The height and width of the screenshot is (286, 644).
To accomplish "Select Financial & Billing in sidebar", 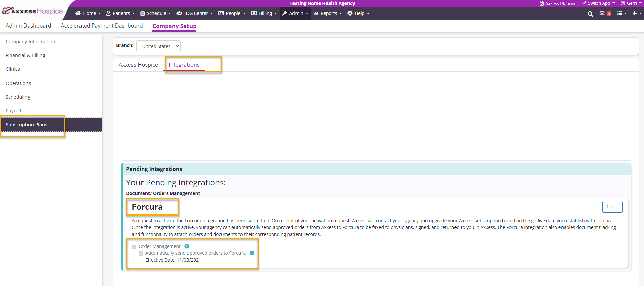I will coord(25,55).
